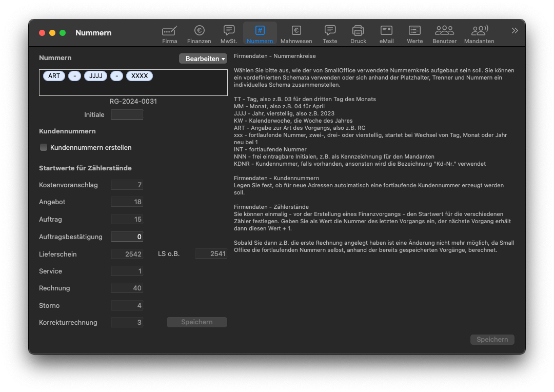Expand the toolbar overflow chevron

(515, 31)
